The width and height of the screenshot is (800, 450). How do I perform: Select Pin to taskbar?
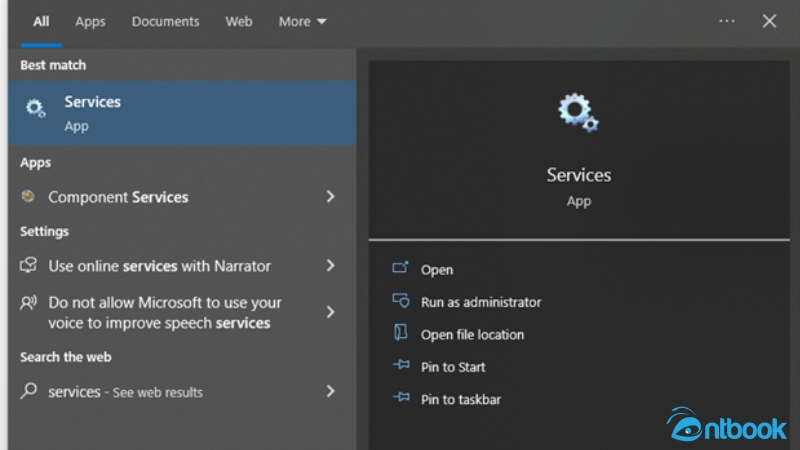461,399
